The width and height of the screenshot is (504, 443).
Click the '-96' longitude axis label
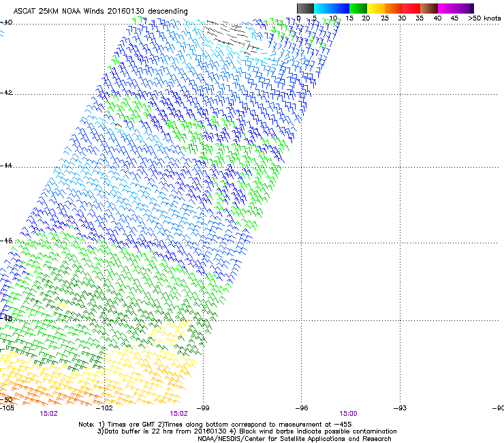tap(302, 408)
